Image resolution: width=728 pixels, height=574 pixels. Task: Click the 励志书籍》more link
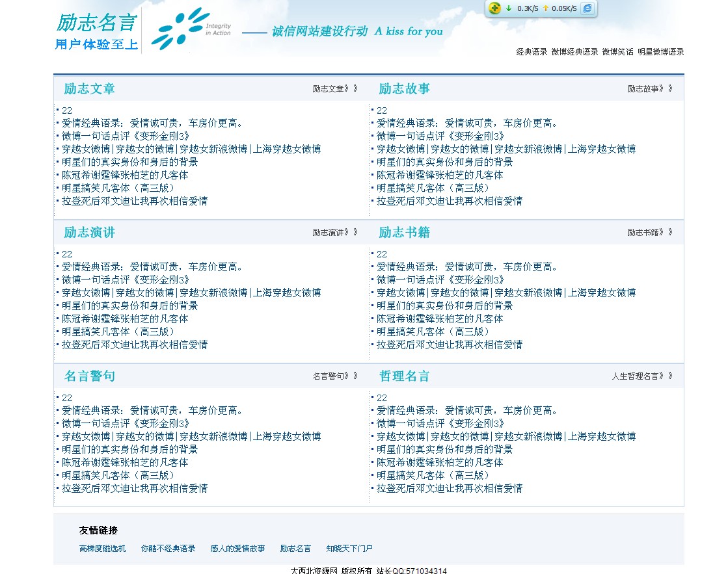(649, 233)
